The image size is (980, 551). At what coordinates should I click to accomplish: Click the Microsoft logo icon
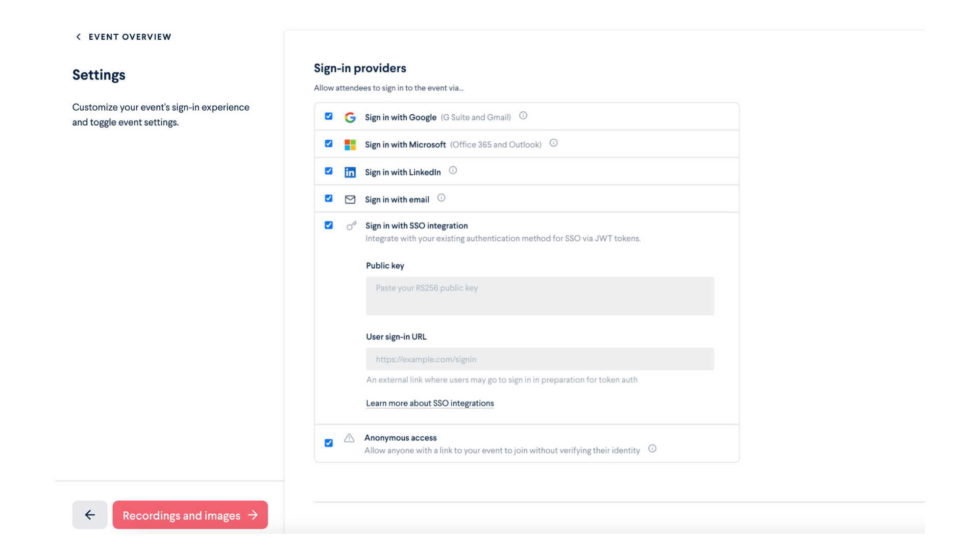click(350, 145)
